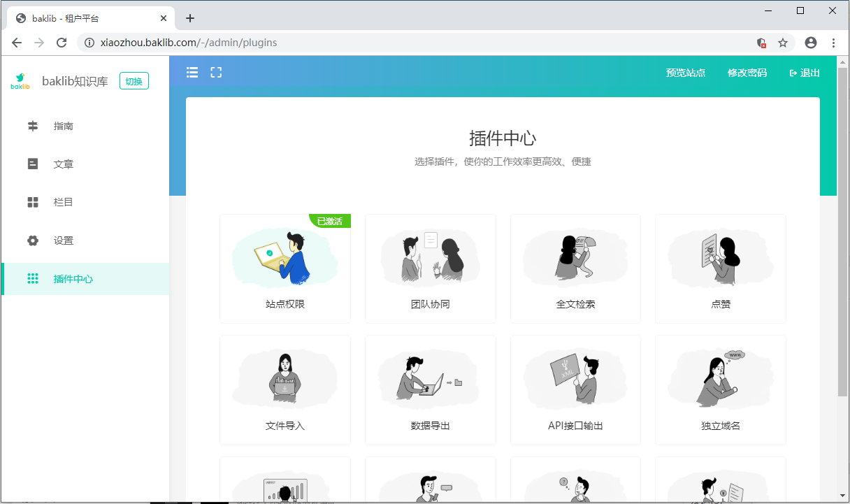Click the browser back arrow
850x504 pixels.
click(x=17, y=43)
